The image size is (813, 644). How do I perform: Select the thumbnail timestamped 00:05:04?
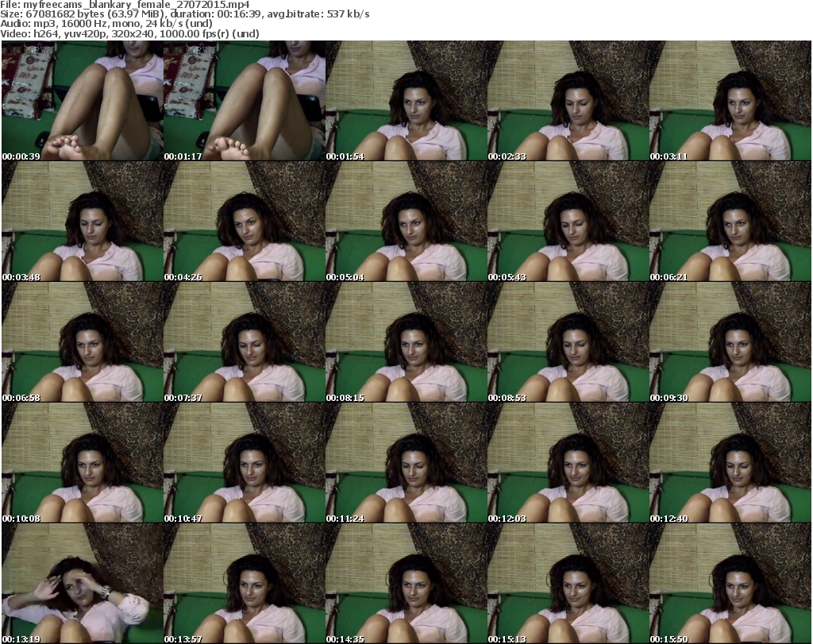[x=406, y=222]
